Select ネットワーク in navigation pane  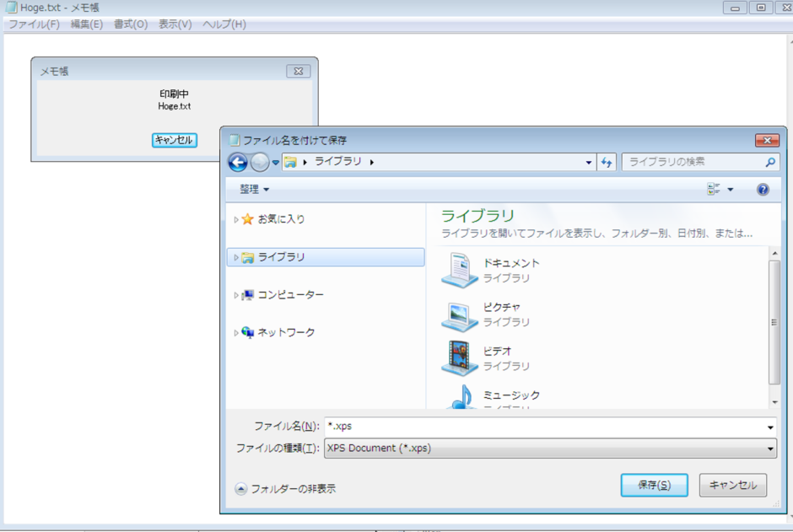click(286, 332)
